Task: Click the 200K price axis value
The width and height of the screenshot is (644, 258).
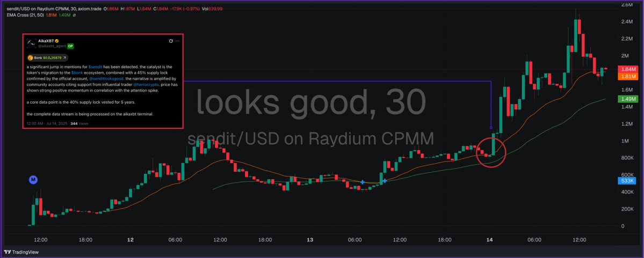Action: (x=627, y=209)
